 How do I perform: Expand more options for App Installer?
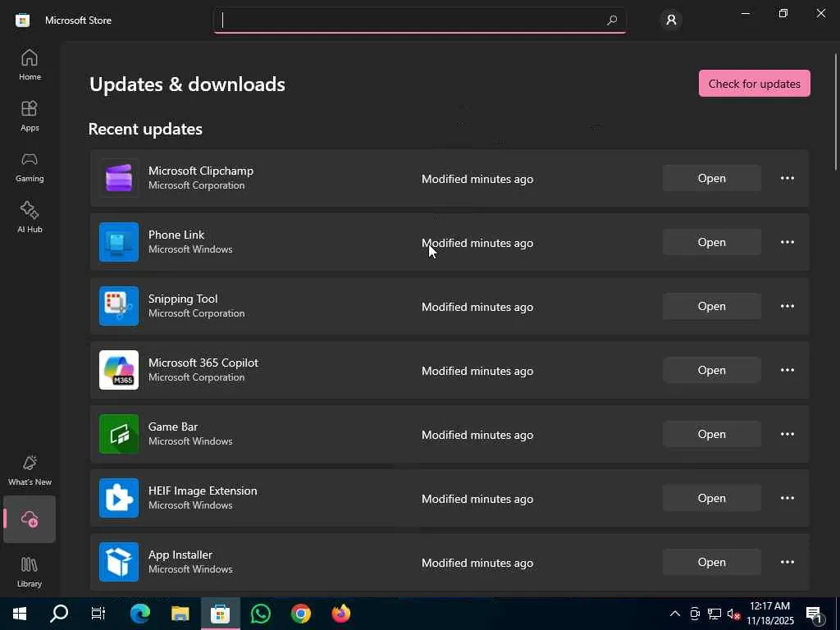pos(787,562)
